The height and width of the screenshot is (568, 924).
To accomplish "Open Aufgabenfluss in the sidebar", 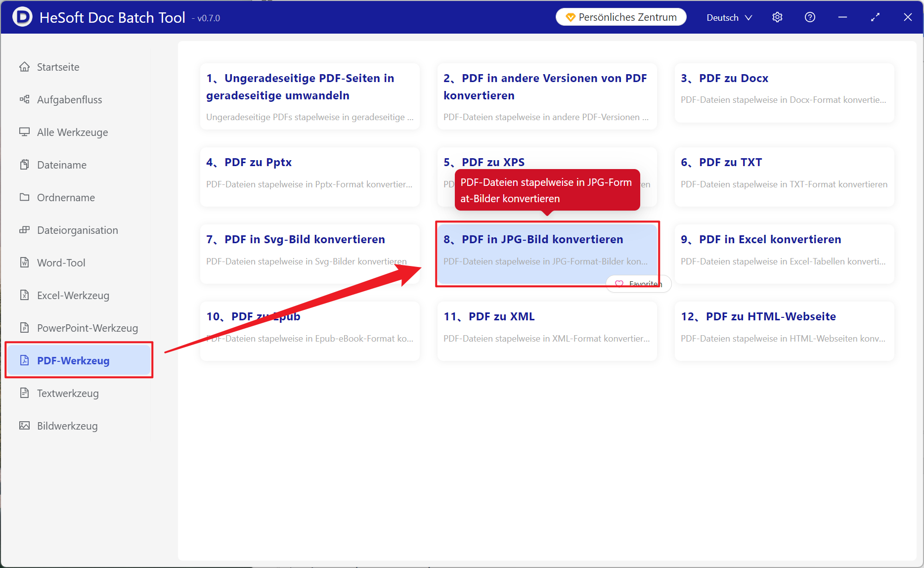I will tap(79, 99).
